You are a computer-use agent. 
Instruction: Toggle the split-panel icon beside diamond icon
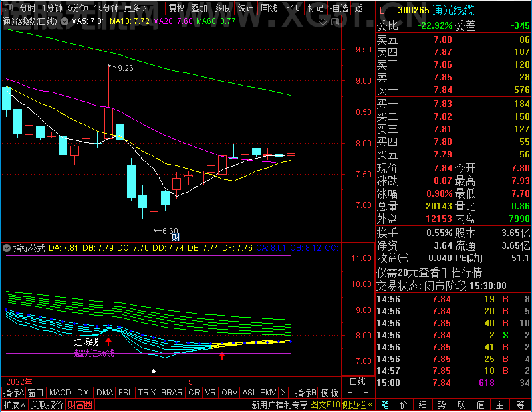point(335,22)
